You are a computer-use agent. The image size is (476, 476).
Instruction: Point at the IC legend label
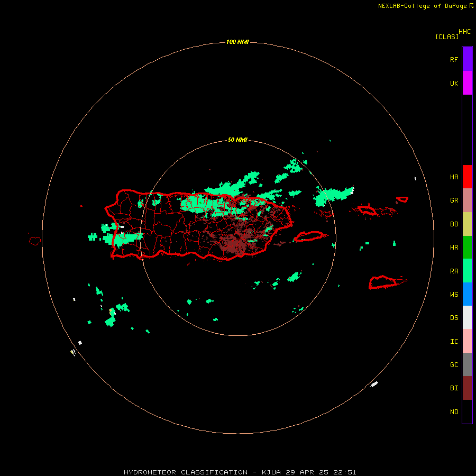(454, 342)
